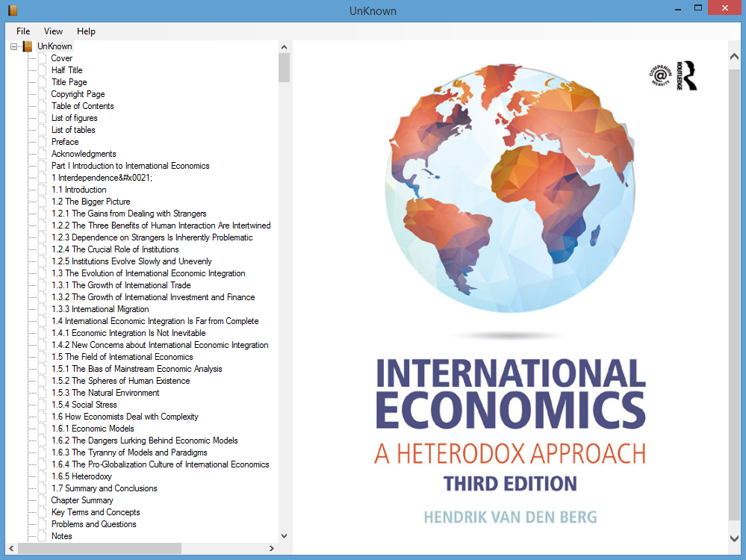Open 1.4.1 Economic Integration Is Not Inevitable
The image size is (746, 560).
click(x=128, y=333)
